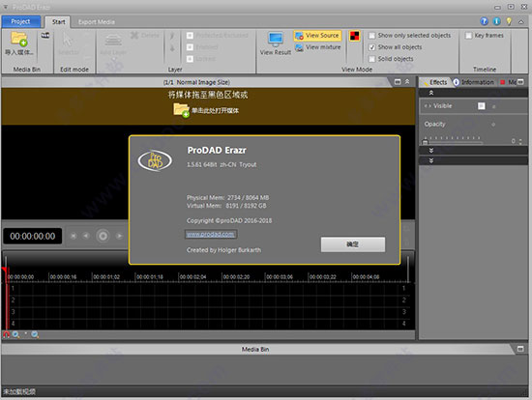
Task: Click the Delete layer button
Action: click(145, 35)
